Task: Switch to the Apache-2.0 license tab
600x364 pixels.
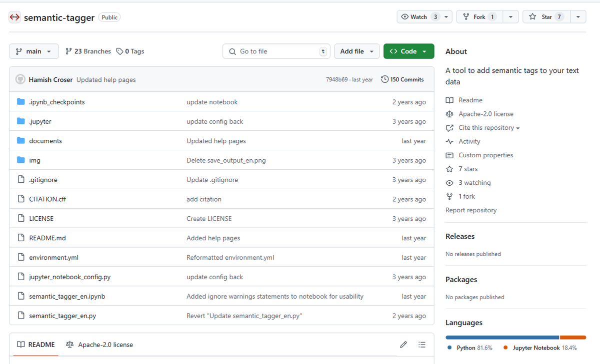Action: coord(99,345)
